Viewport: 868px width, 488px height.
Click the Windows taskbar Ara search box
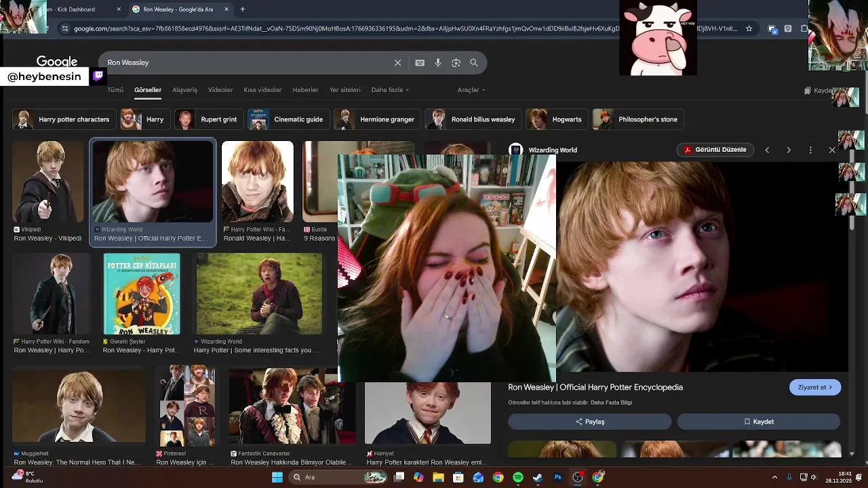click(x=336, y=477)
